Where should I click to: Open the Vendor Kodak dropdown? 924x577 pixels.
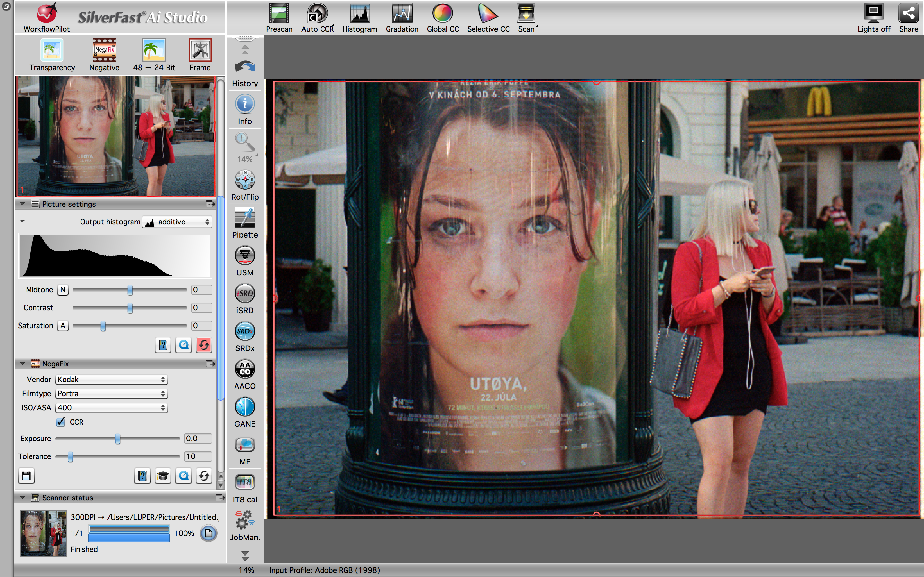pos(111,379)
